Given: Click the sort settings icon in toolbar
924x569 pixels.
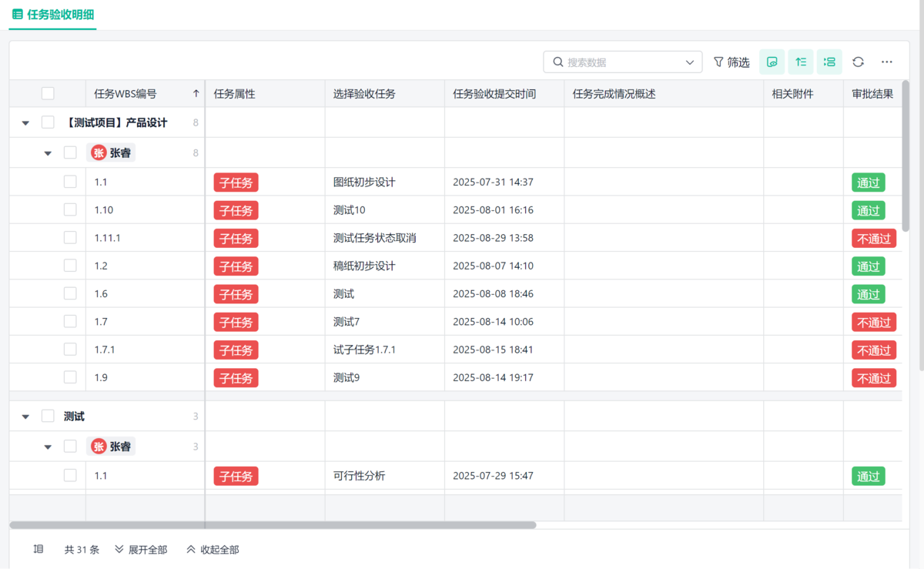Looking at the screenshot, I should (801, 62).
